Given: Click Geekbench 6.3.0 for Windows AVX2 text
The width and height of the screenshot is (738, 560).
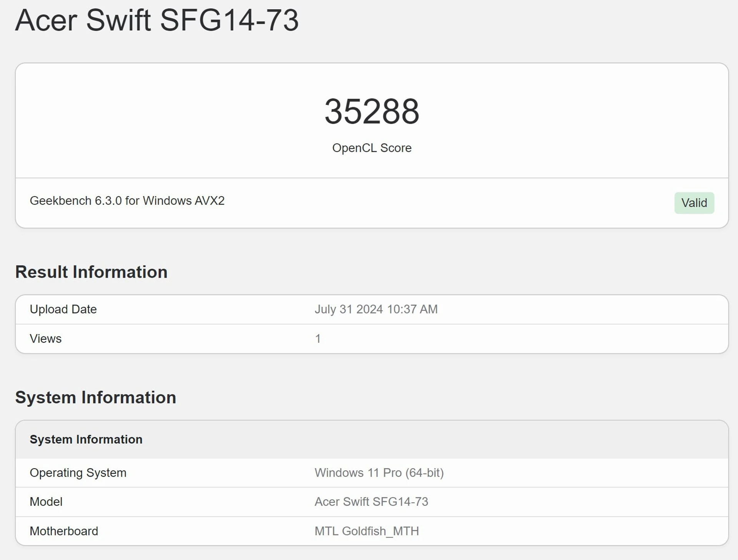Looking at the screenshot, I should [127, 200].
